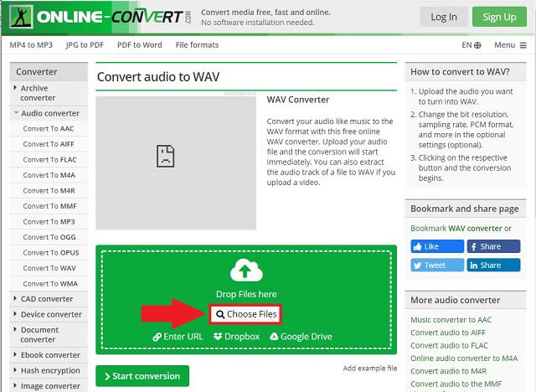Open PDF to Word in top navigation
Viewport: 536px width, 392px height.
point(140,45)
